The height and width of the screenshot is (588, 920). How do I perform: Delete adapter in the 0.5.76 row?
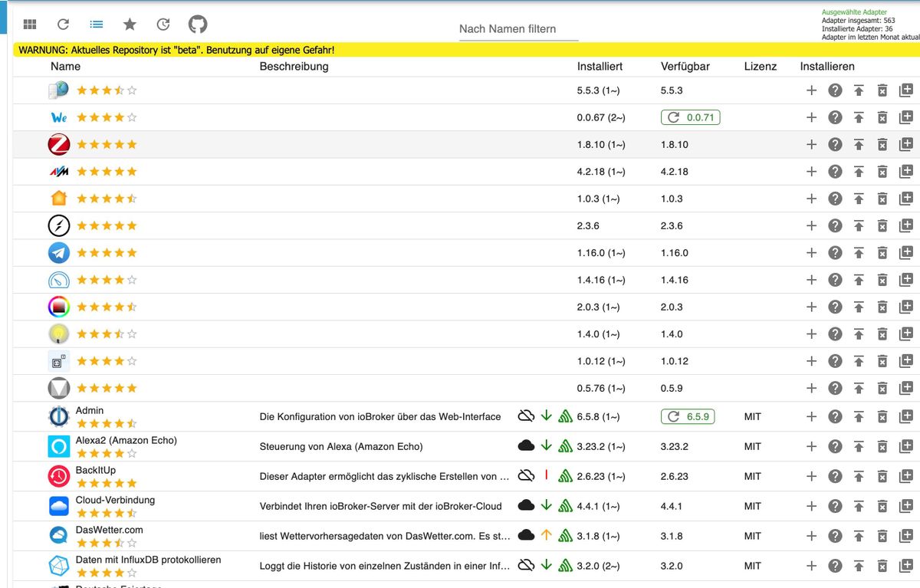[882, 388]
